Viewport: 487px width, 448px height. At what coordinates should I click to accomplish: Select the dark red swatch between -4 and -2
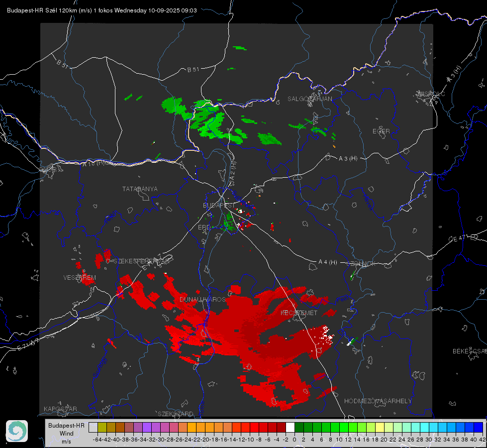pyautogui.click(x=281, y=427)
